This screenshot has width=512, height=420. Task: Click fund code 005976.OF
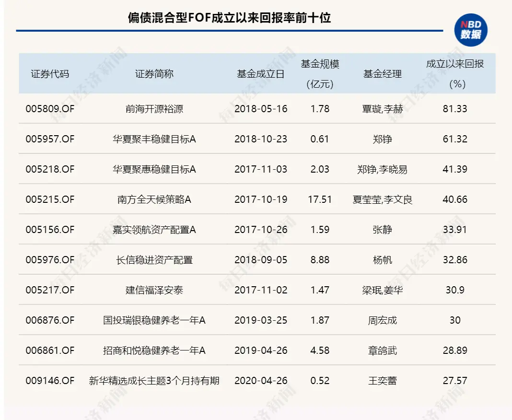[x=50, y=260]
